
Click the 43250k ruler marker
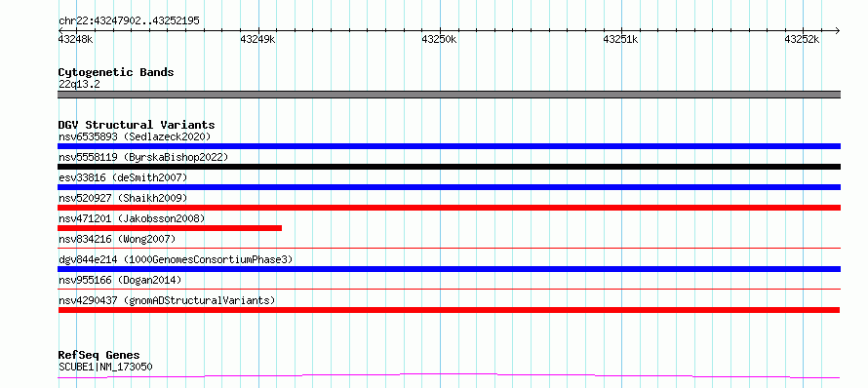[439, 39]
